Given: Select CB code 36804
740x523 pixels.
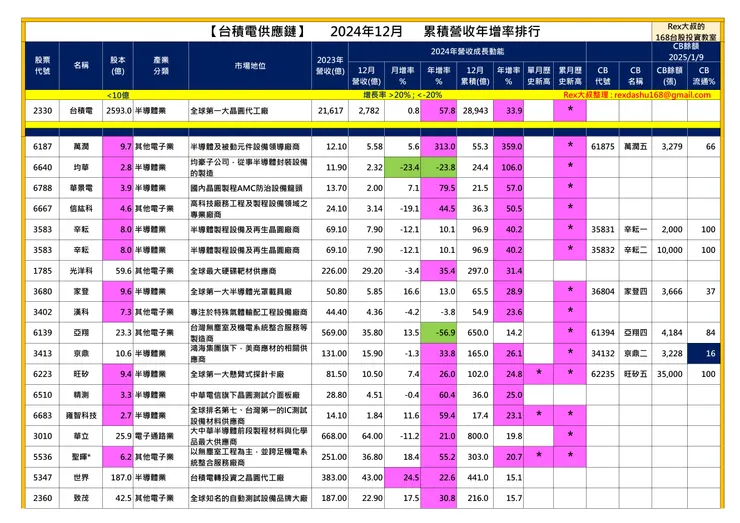Looking at the screenshot, I should [603, 291].
